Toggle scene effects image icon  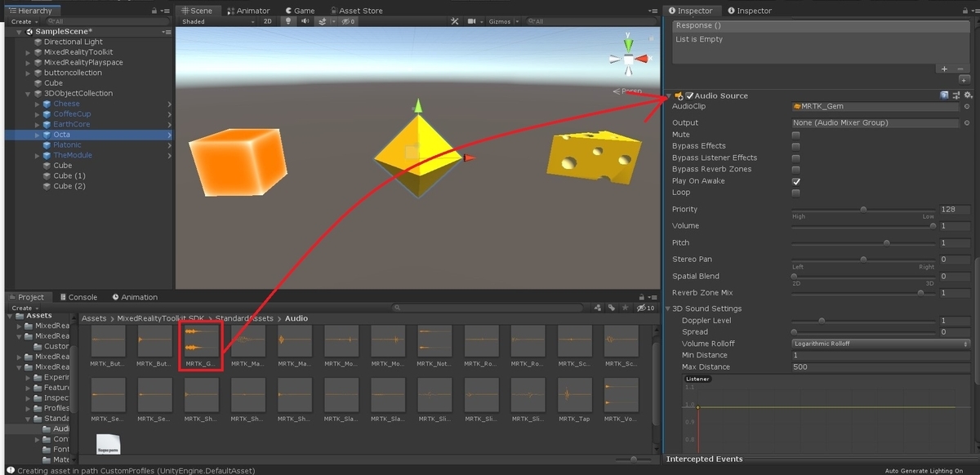[323, 21]
